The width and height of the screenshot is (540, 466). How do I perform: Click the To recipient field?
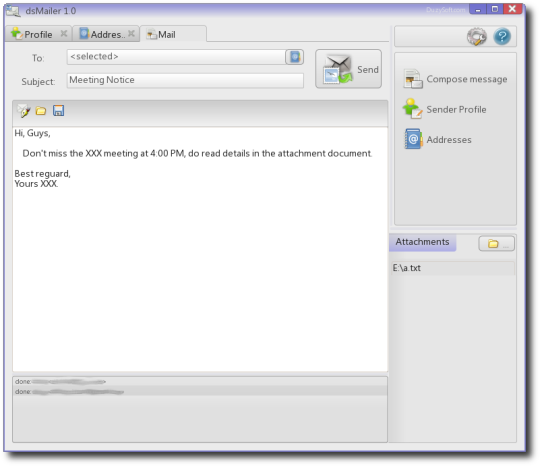[176, 57]
